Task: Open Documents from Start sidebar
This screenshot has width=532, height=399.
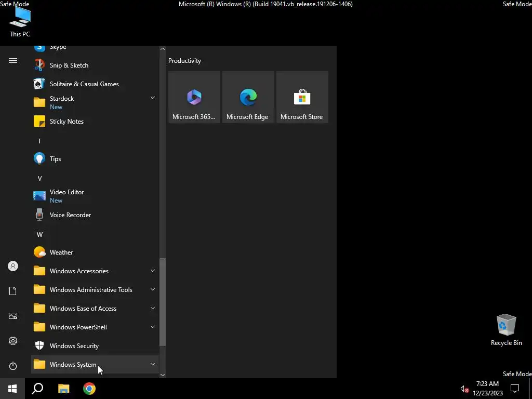Action: pyautogui.click(x=13, y=291)
